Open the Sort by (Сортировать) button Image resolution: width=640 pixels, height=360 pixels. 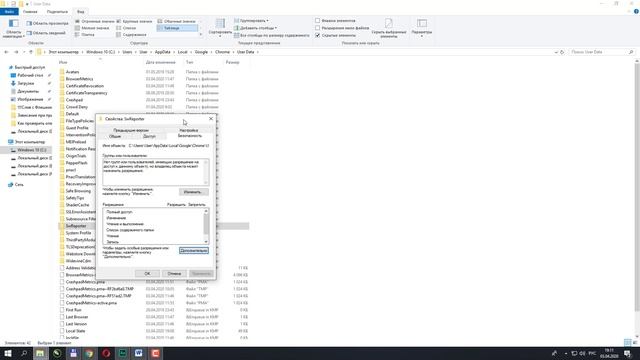coord(220,28)
